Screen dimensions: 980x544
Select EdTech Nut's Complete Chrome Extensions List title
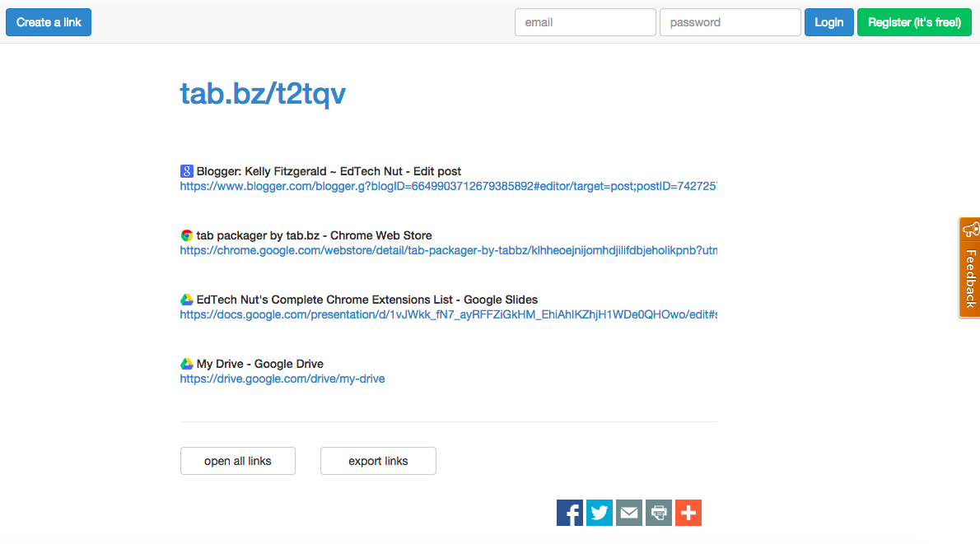coord(366,300)
